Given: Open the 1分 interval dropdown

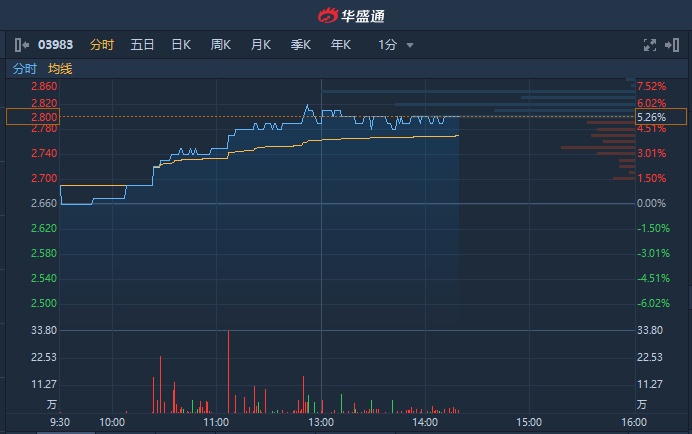Looking at the screenshot, I should (388, 45).
